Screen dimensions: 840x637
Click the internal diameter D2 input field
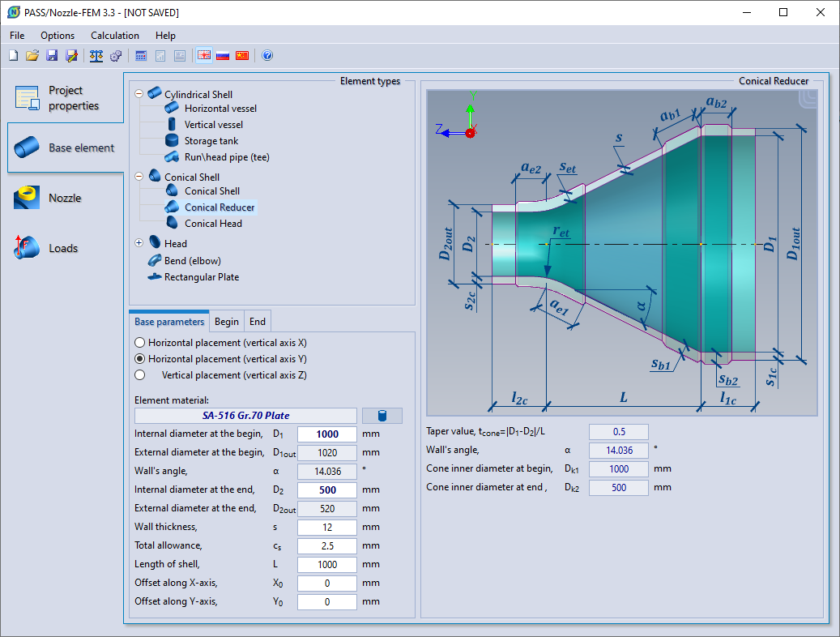tap(326, 490)
